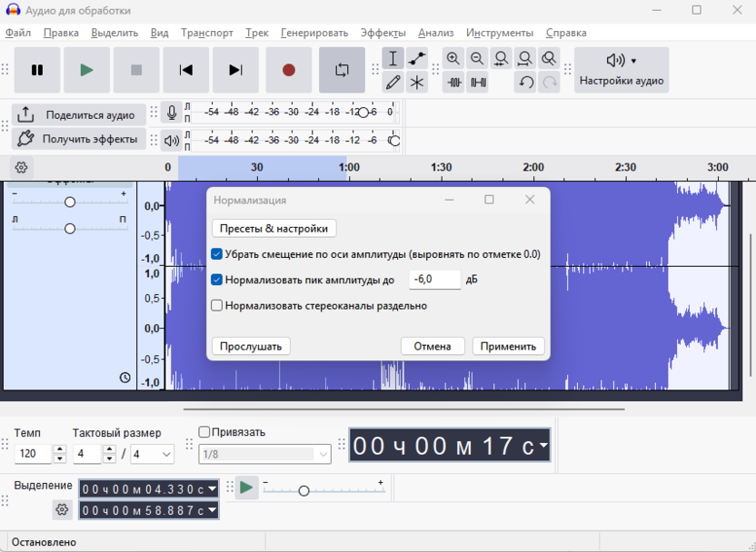Click the Zoom In magnifier icon
This screenshot has height=552, width=756.
click(x=454, y=58)
